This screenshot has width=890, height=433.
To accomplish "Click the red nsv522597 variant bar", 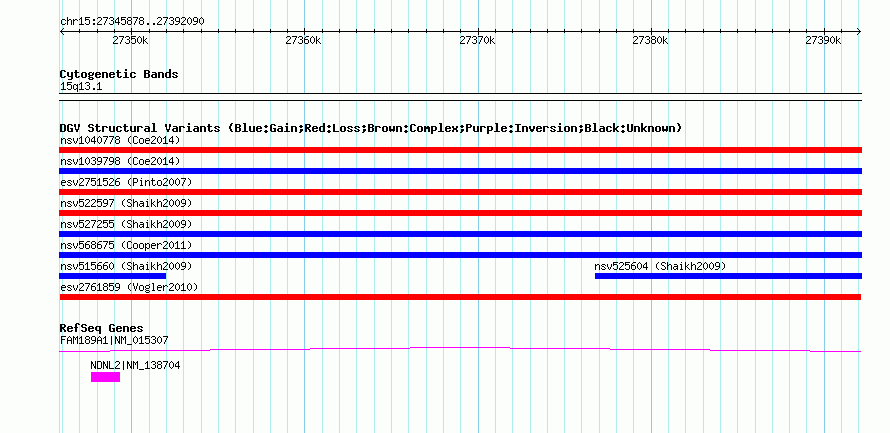I will click(x=460, y=213).
